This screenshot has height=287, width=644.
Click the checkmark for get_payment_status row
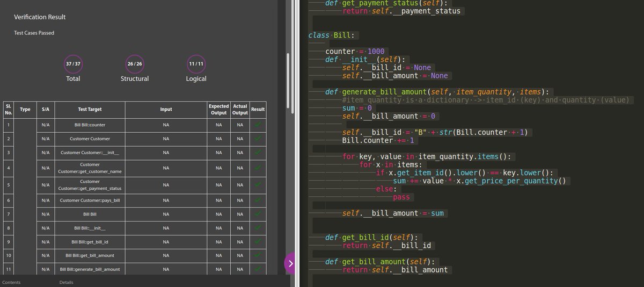point(258,185)
